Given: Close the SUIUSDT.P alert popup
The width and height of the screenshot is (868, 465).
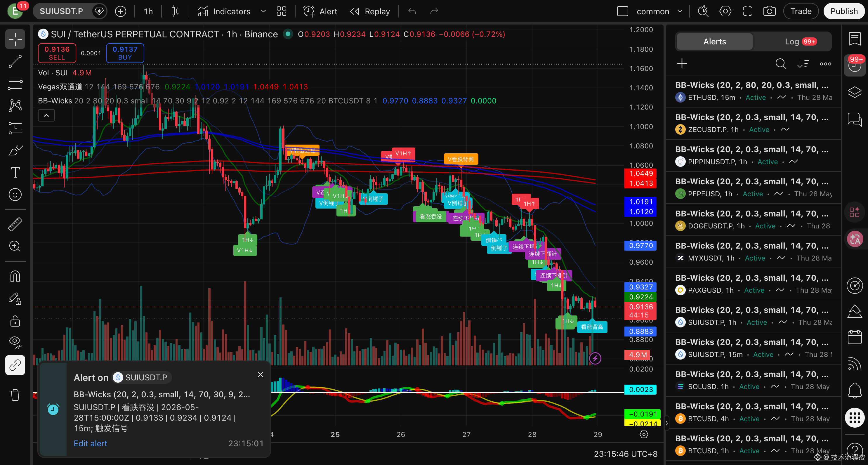Looking at the screenshot, I should click(x=261, y=374).
